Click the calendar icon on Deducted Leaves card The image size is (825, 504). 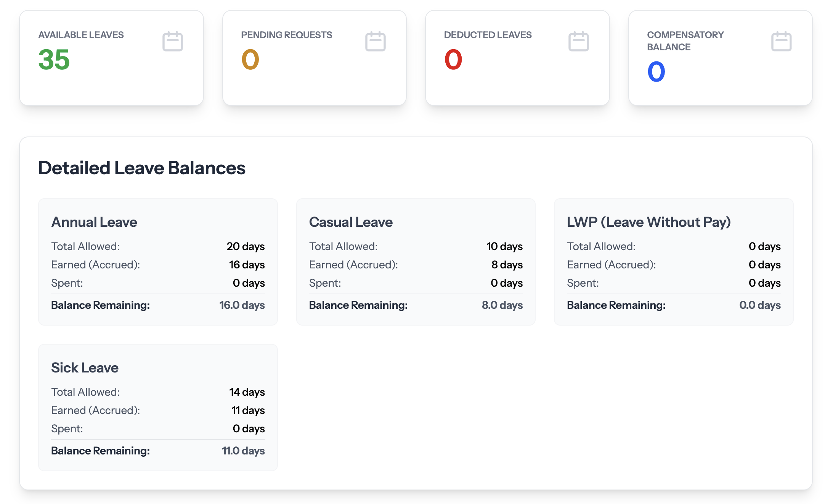pyautogui.click(x=579, y=41)
